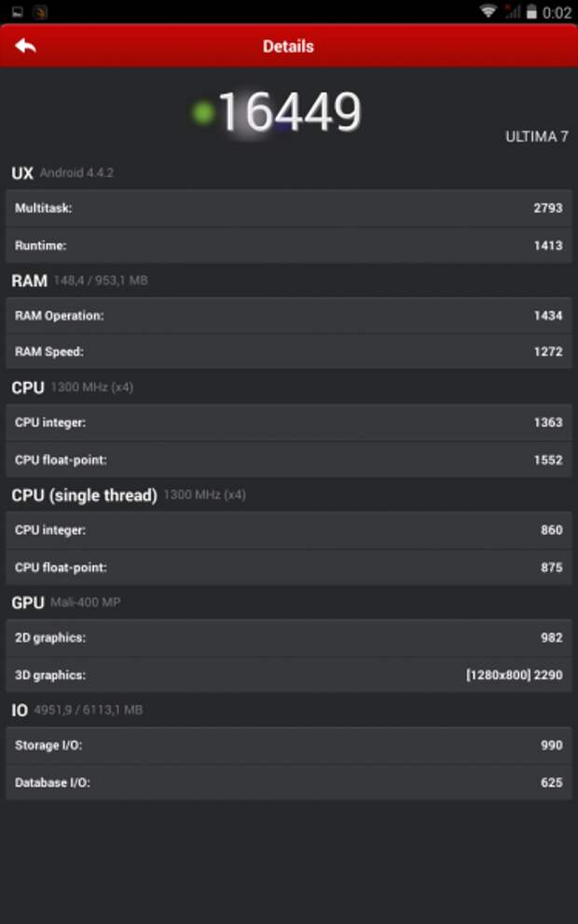The width and height of the screenshot is (578, 924).
Task: Open the RAM Operation result row
Action: (289, 315)
